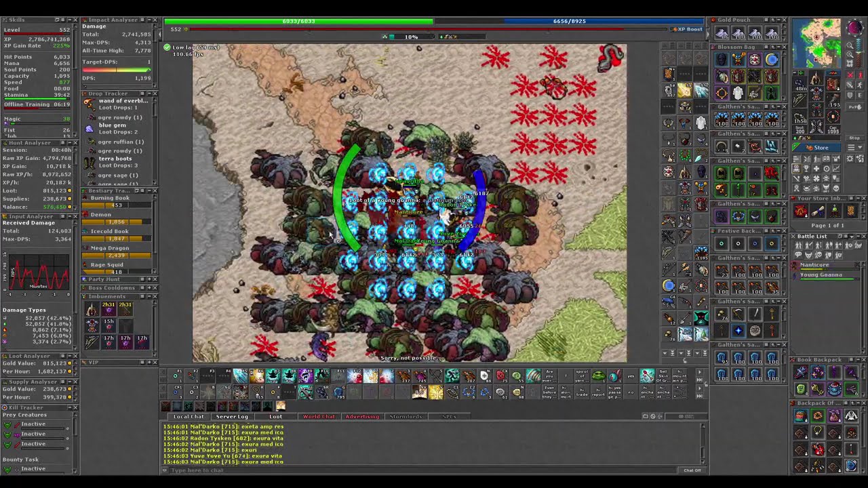Toggle the red standing figure stance icon
Screen dimensions: 868x488
click(x=861, y=75)
